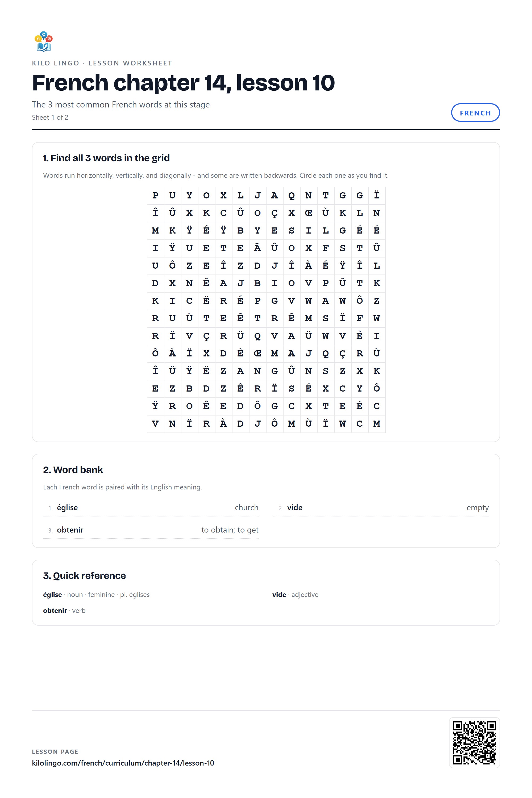Click the English meaning 'to obtain; to get'
This screenshot has height=798, width=532.
(230, 530)
